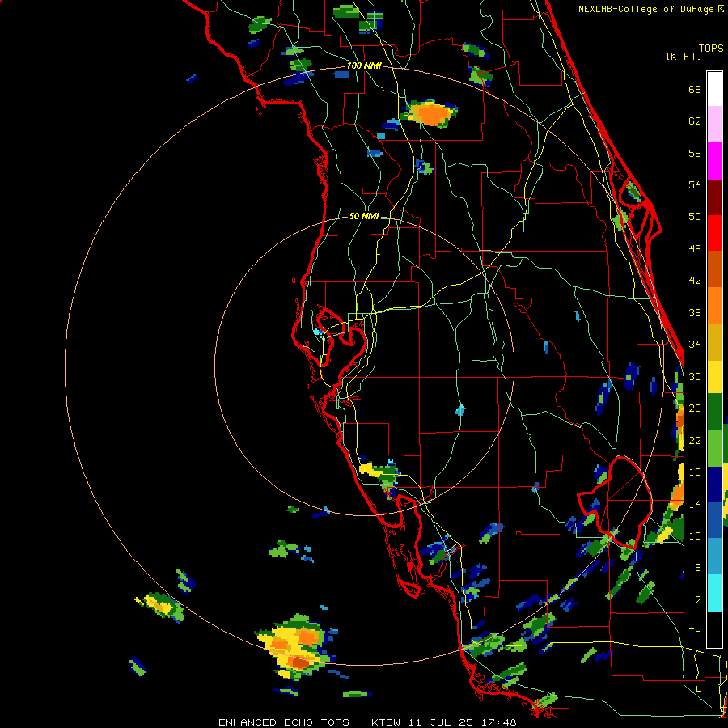The width and height of the screenshot is (728, 728).
Task: Click the 34 legend number
Action: pos(695,345)
